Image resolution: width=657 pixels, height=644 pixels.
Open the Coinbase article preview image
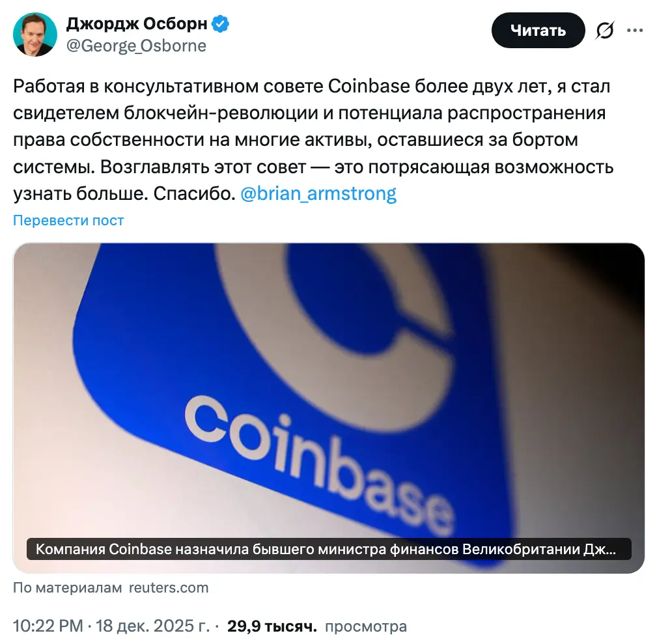328,408
